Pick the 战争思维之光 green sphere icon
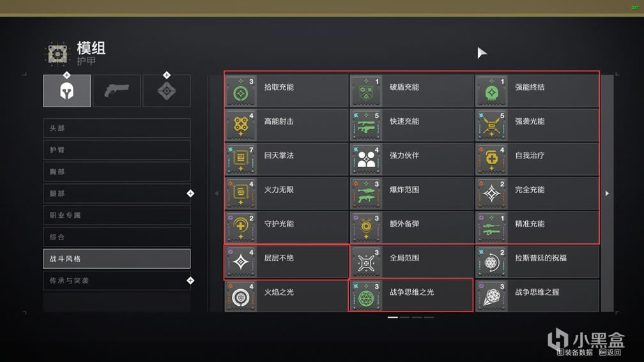The height and width of the screenshot is (362, 644). (366, 296)
